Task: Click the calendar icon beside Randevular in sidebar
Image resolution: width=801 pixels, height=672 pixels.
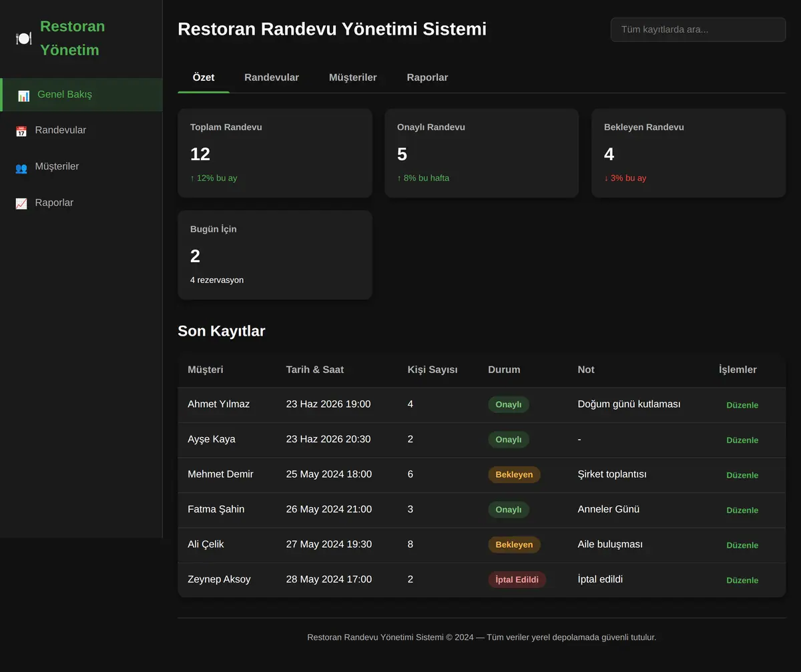Action: (x=21, y=131)
